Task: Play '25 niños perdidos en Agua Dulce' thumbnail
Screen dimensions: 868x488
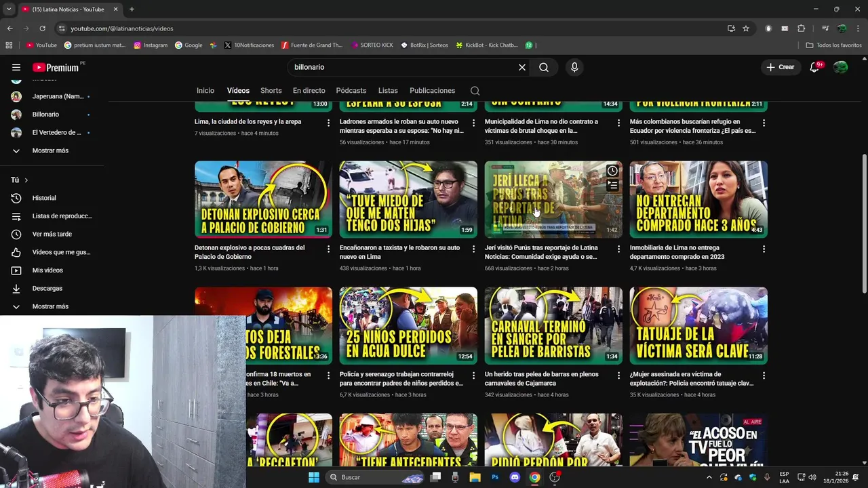Action: click(x=408, y=325)
